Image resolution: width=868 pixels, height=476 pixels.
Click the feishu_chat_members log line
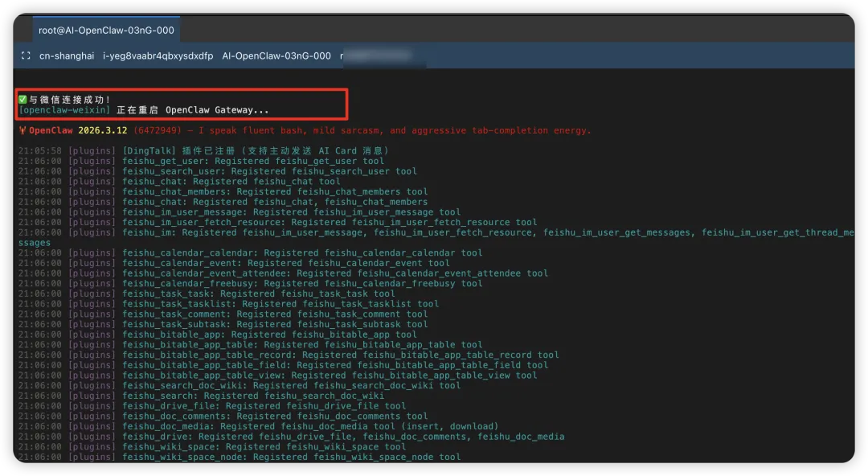pos(223,191)
